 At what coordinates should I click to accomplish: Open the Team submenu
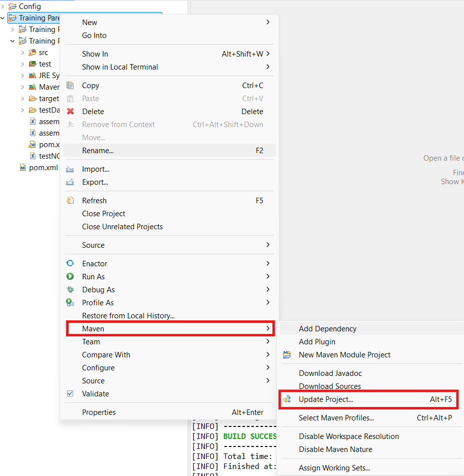[170, 342]
